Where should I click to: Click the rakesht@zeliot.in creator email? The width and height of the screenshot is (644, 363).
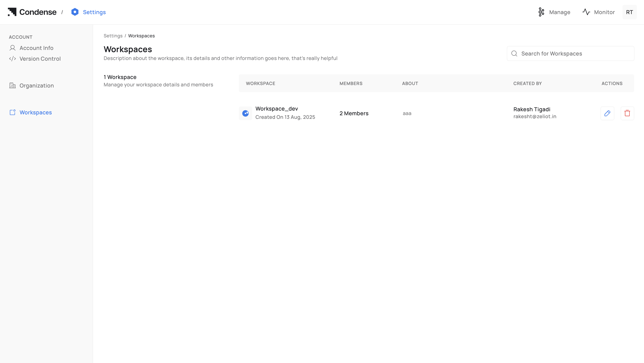click(535, 116)
